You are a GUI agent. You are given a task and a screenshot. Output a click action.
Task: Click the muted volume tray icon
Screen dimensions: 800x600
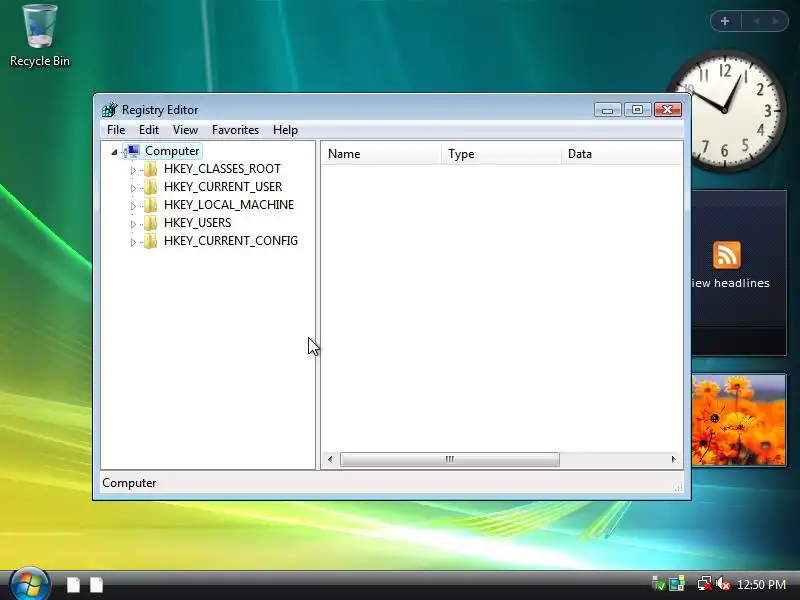[723, 584]
